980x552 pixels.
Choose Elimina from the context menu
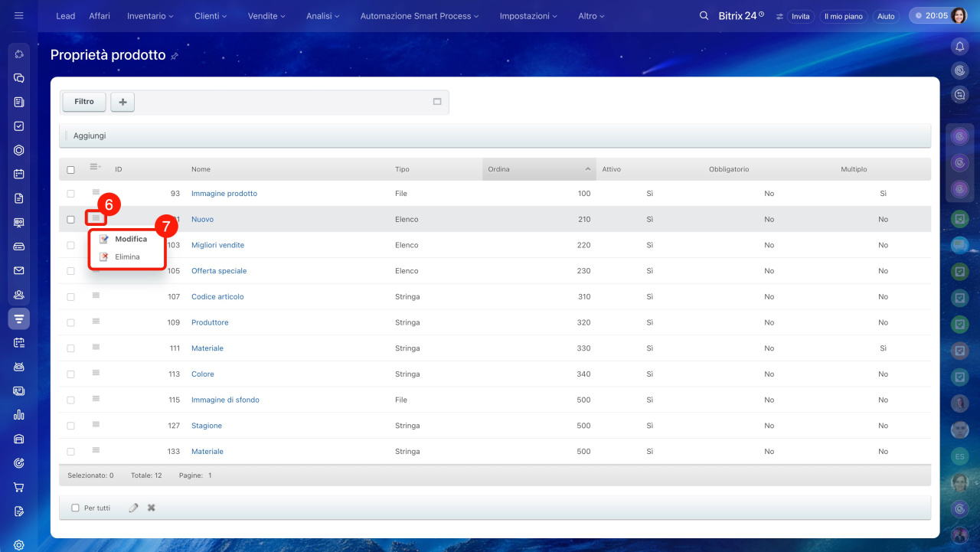(x=127, y=257)
